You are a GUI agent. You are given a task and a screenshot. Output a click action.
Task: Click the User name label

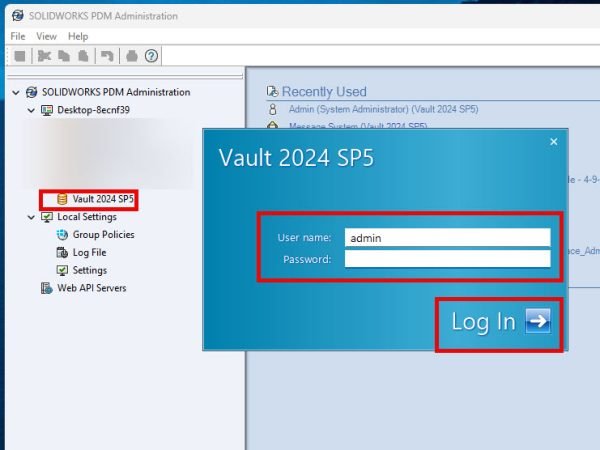pos(304,238)
